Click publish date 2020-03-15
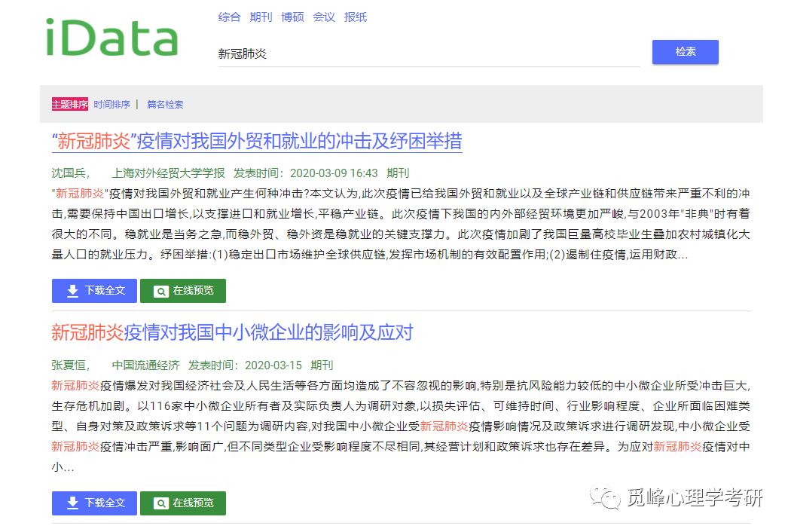Viewport: 788px width, 532px height. click(x=273, y=365)
